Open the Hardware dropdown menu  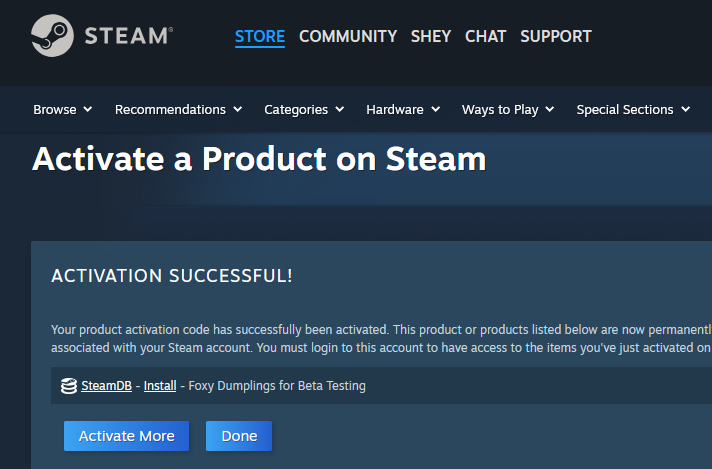coord(403,109)
